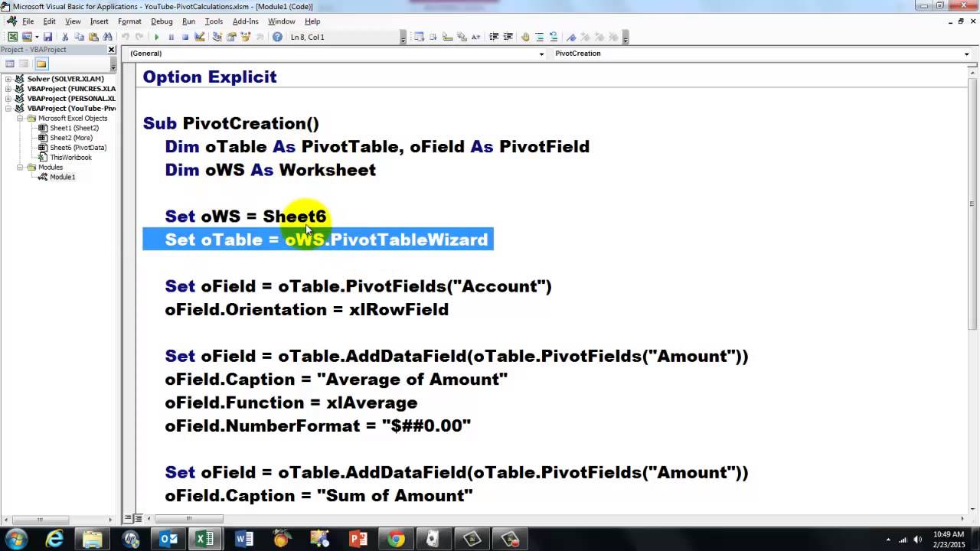Select Sheet6 (PivotData) in project tree

(77, 148)
